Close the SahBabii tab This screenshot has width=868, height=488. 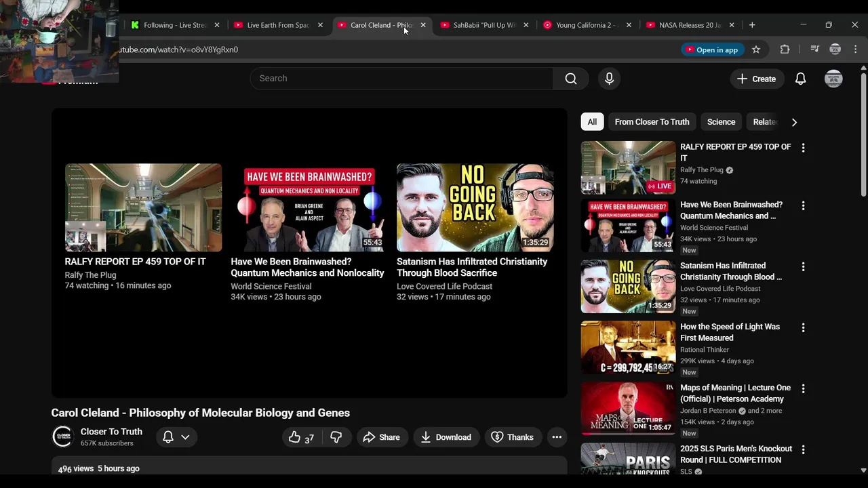[x=526, y=25]
